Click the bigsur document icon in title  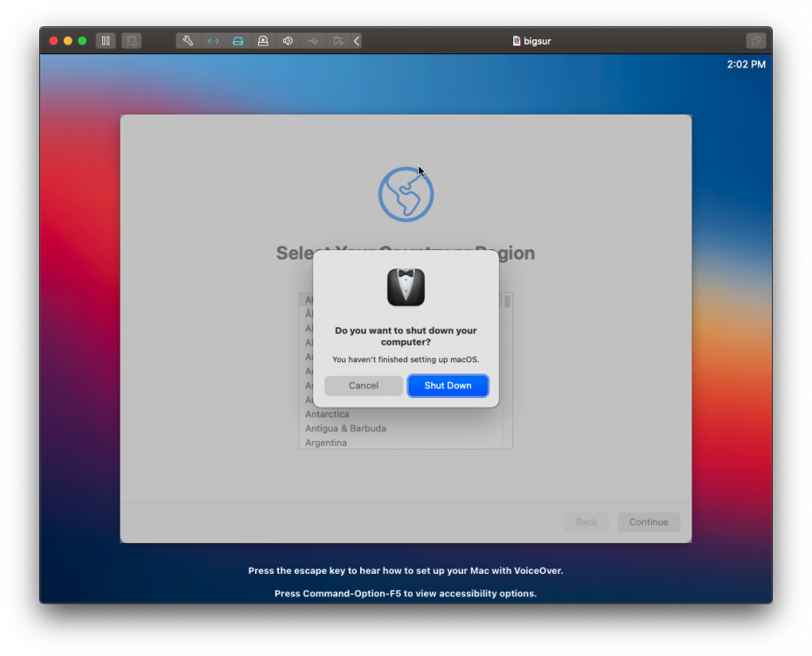[517, 41]
